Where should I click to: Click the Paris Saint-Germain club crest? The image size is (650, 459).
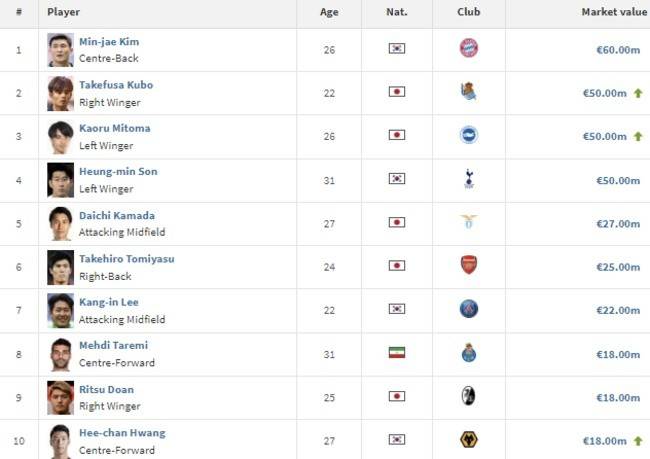tap(469, 309)
